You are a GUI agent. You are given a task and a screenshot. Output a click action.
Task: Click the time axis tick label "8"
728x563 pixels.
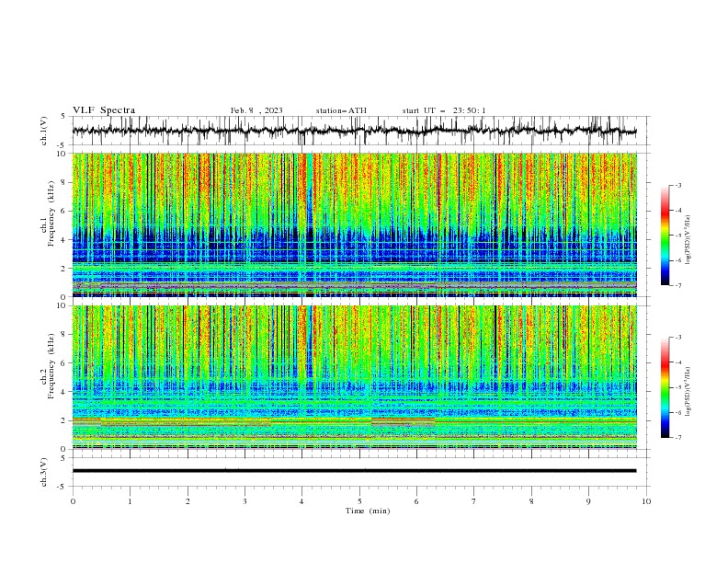point(531,501)
